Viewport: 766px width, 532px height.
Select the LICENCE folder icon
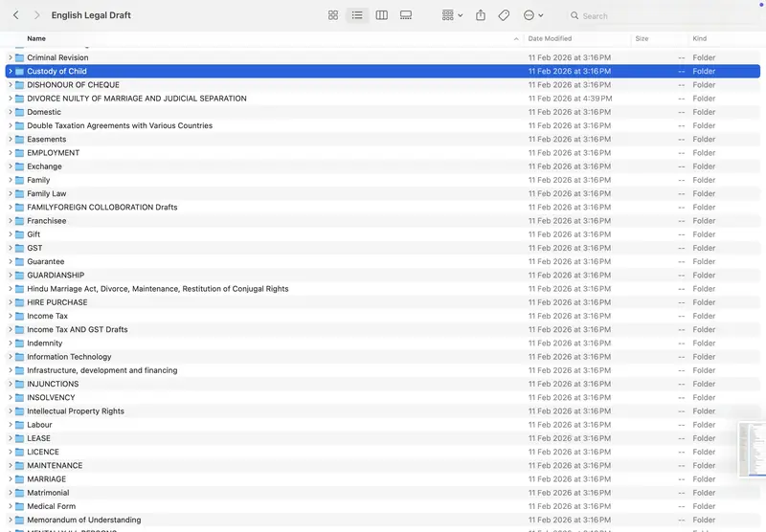[x=19, y=452]
